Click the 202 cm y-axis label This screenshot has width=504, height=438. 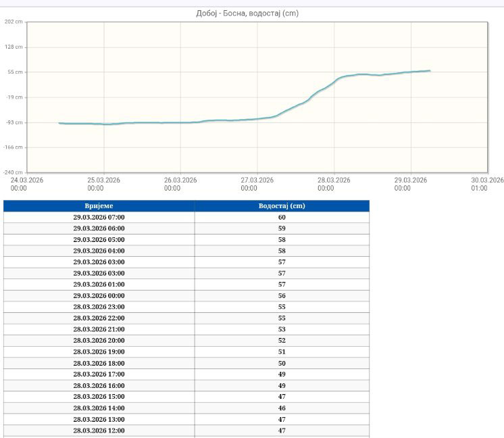coord(14,22)
